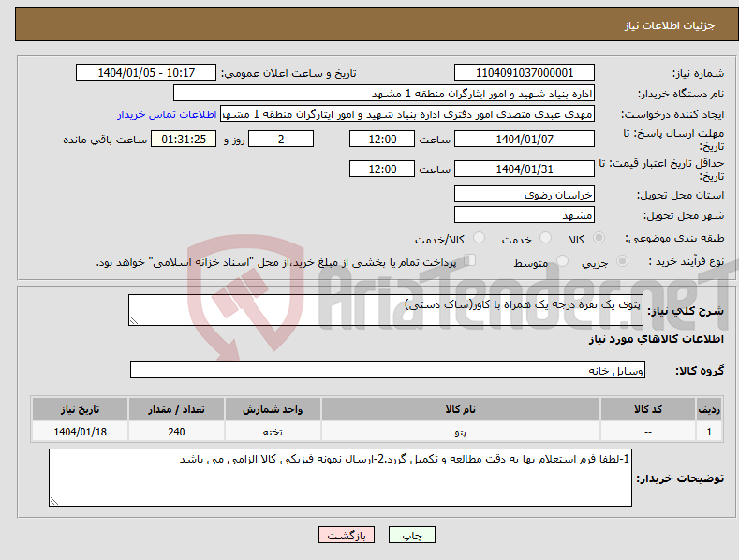Click the گروه کالا field وسایل خانه
Viewport: 739px width, 560px height.
pos(388,371)
